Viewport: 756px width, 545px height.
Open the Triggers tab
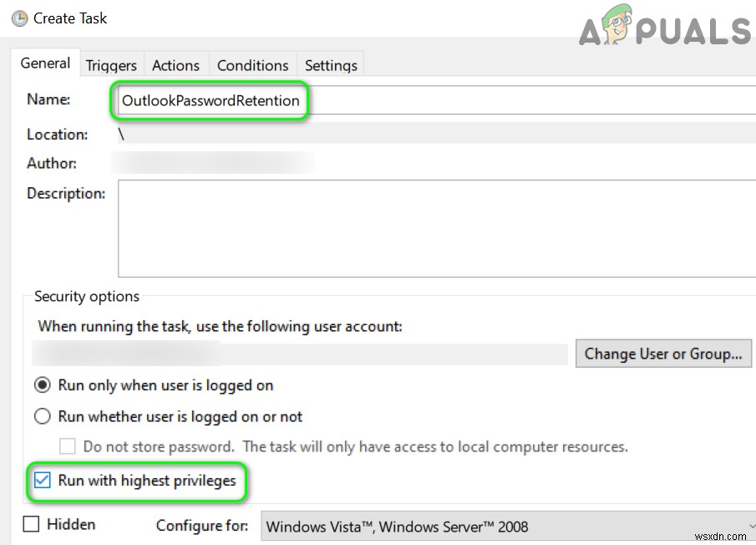(x=111, y=65)
